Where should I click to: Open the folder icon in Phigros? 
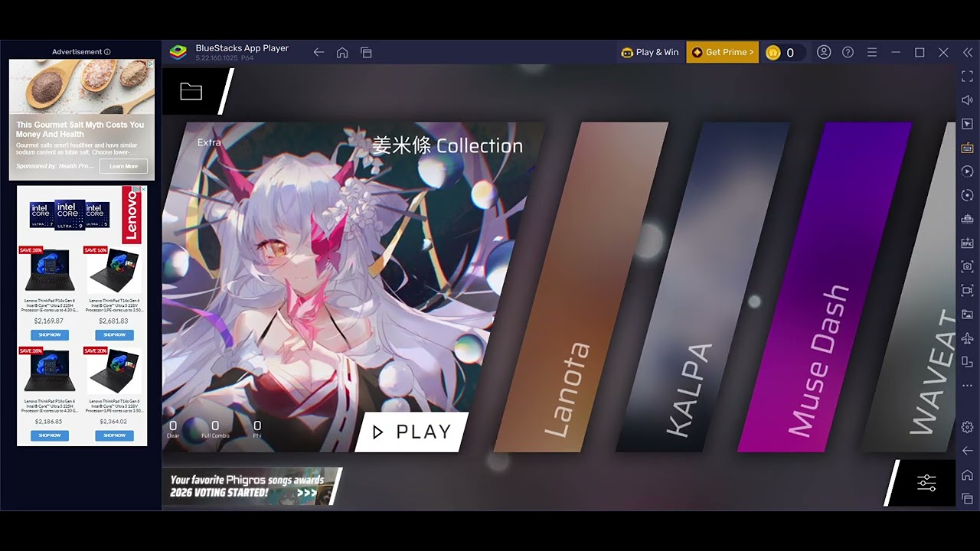coord(191,92)
